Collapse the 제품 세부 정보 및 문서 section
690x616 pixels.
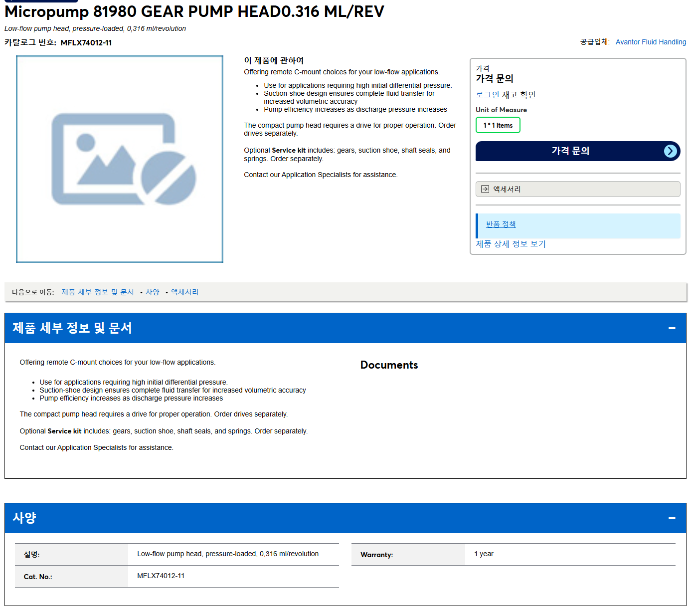tap(672, 328)
